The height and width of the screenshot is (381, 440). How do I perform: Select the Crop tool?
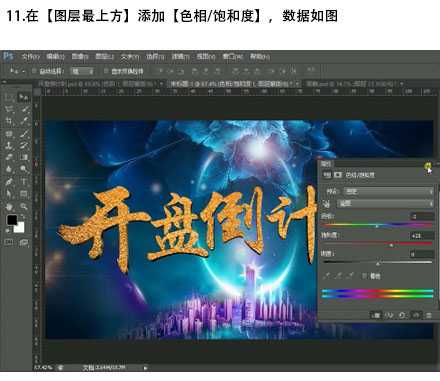tap(9, 121)
